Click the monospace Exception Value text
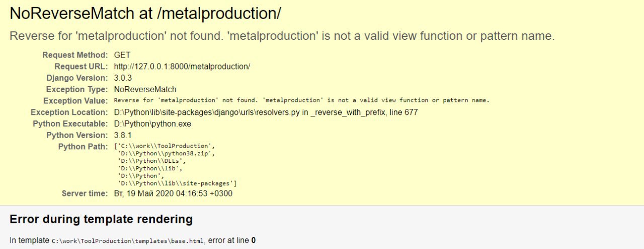 302,100
